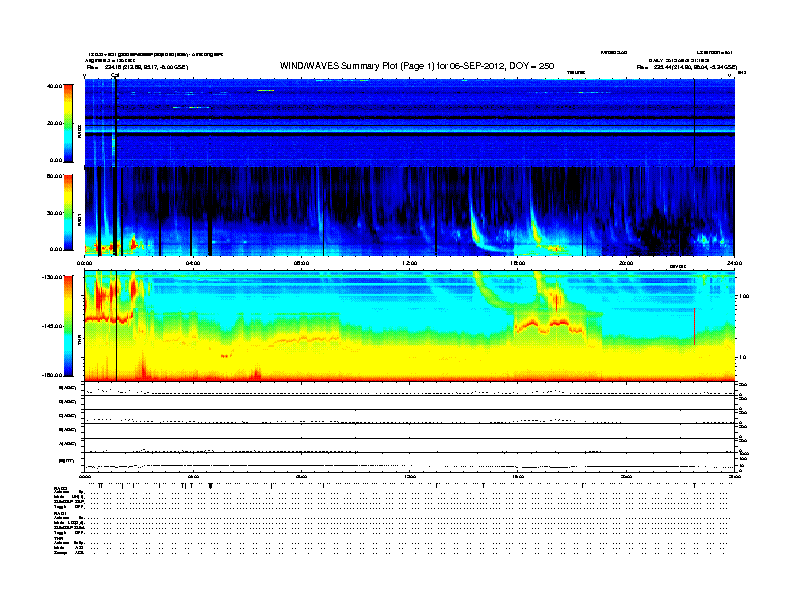The height and width of the screenshot is (612, 792).
Task: Click the 12:00 time label under RAD1 panel
Action: pyautogui.click(x=410, y=263)
